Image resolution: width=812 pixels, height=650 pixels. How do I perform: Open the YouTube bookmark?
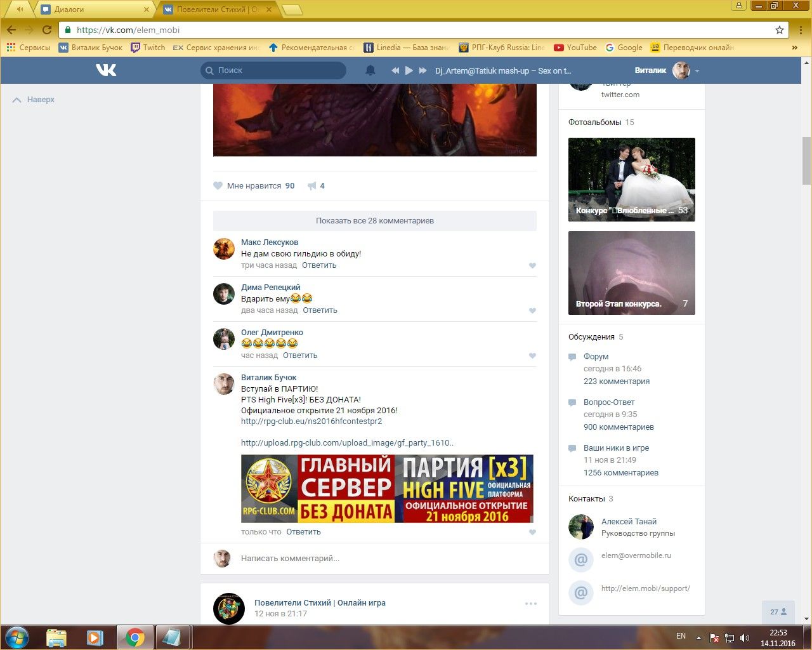coord(575,48)
